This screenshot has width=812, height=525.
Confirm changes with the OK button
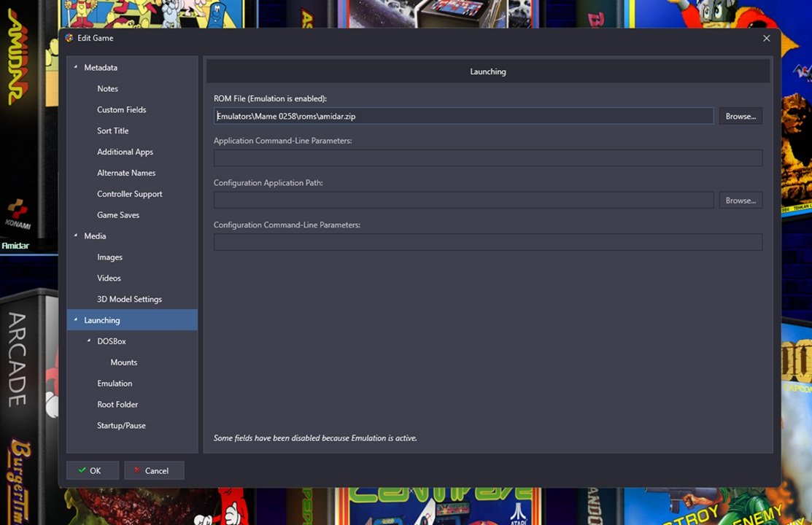(93, 470)
